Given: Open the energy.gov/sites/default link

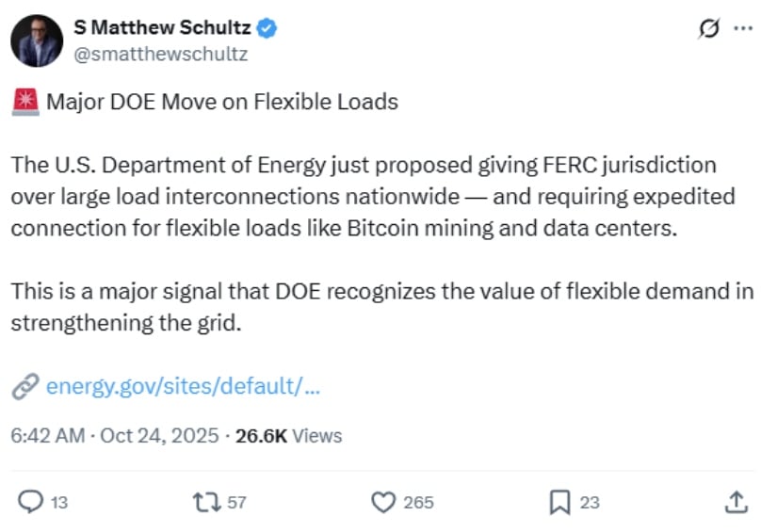Looking at the screenshot, I should click(x=183, y=386).
